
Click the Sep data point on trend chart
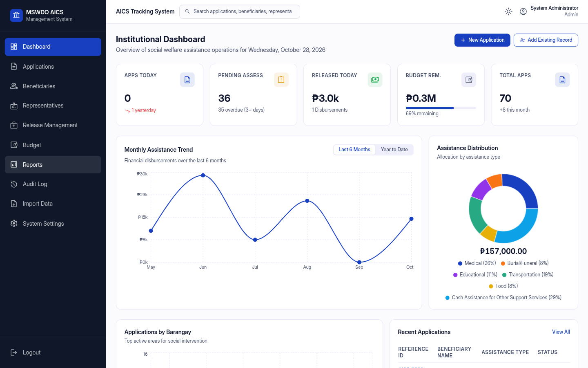(359, 262)
